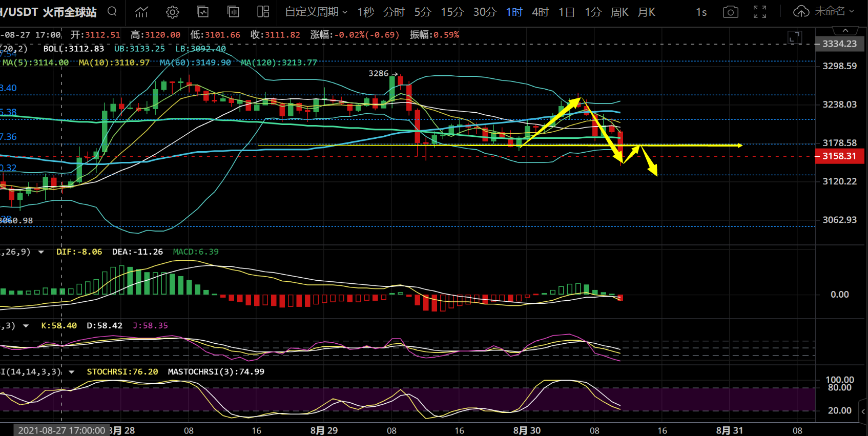868x436 pixels.
Task: Select the 1日 timeframe
Action: tap(566, 12)
